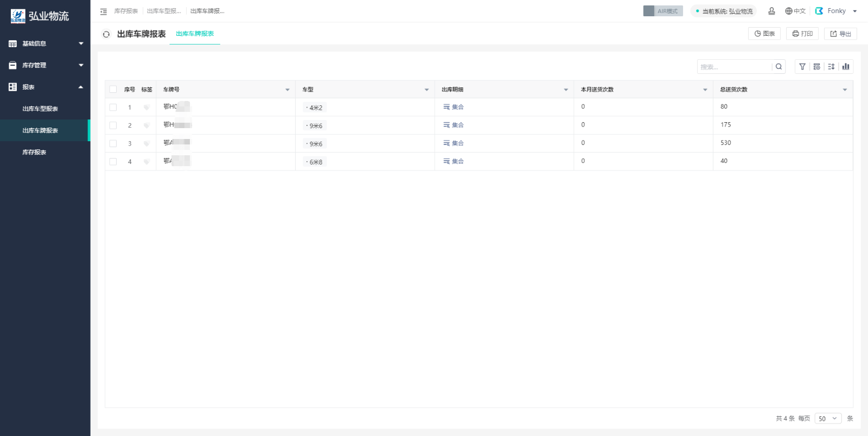Switch to the 出库车牌报... breadcrumb tab
868x436 pixels.
[207, 11]
